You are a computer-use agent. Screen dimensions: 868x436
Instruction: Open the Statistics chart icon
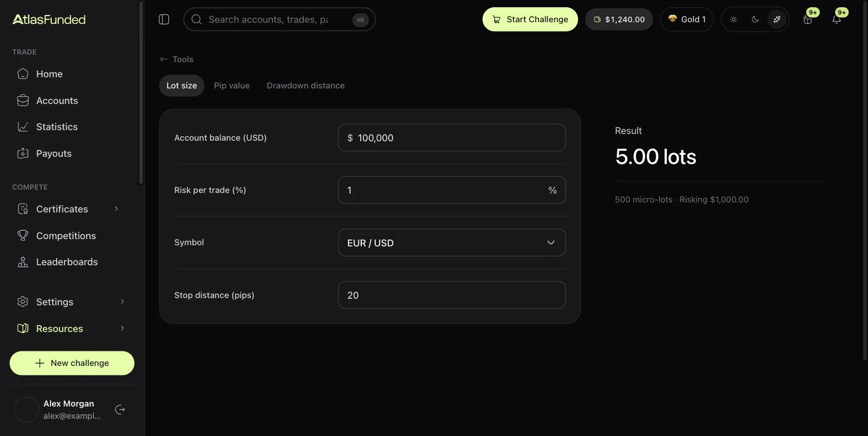pos(23,127)
